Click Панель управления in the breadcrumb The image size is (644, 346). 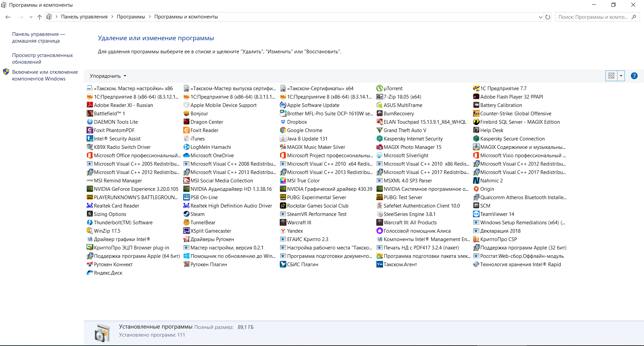(x=84, y=17)
